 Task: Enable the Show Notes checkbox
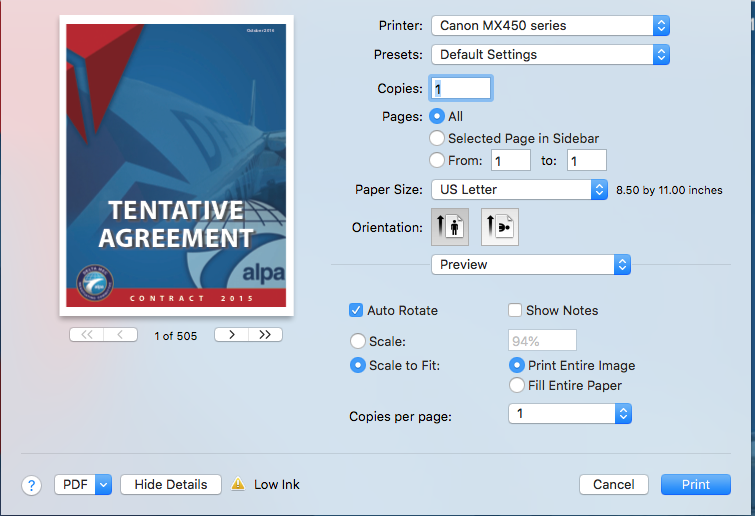pos(516,311)
